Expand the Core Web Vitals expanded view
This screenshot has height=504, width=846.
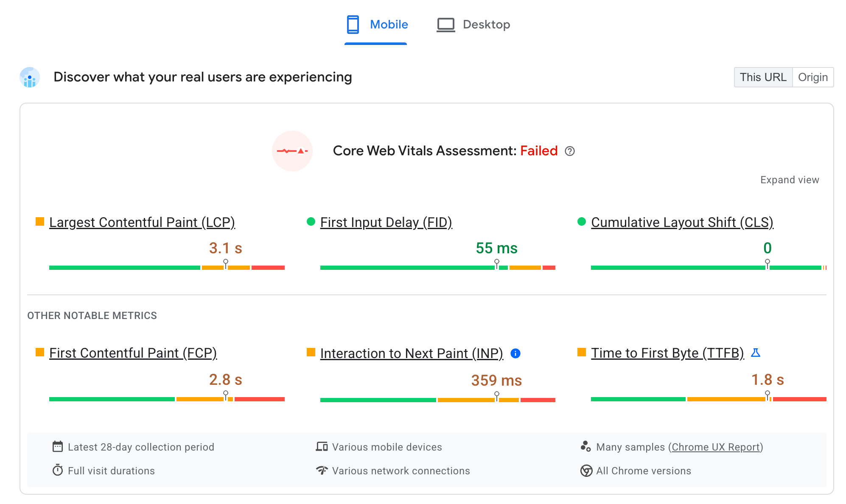point(790,179)
